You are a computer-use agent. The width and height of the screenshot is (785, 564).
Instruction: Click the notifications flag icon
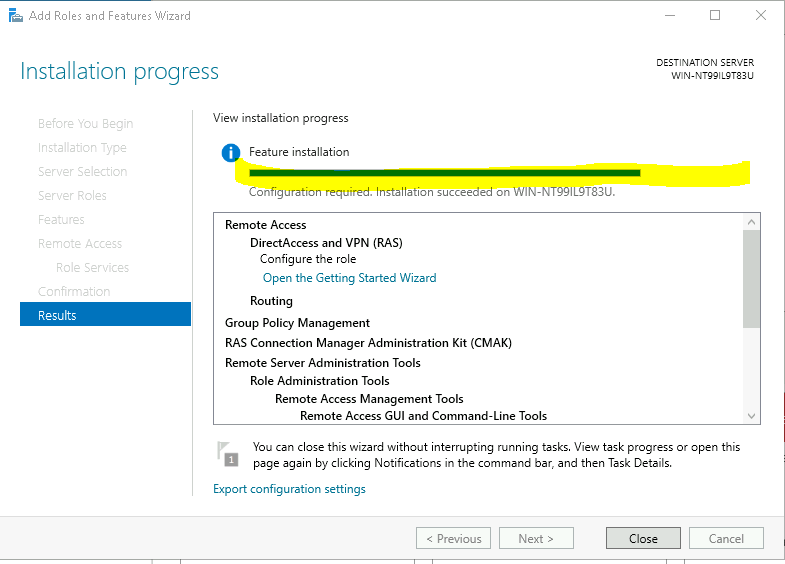coord(227,454)
